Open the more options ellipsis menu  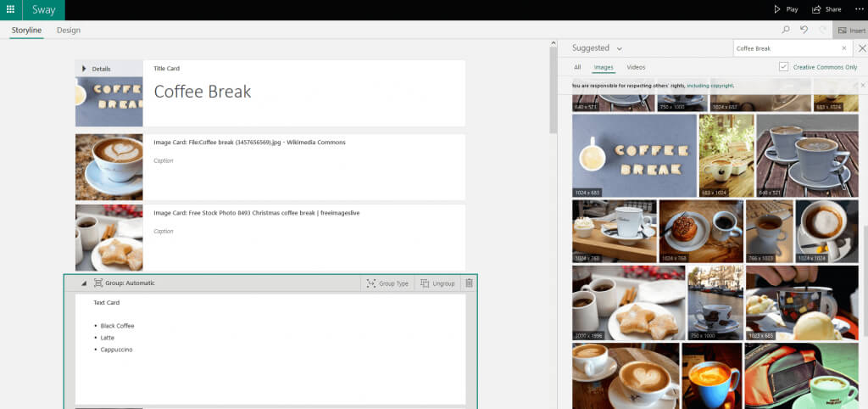(860, 9)
